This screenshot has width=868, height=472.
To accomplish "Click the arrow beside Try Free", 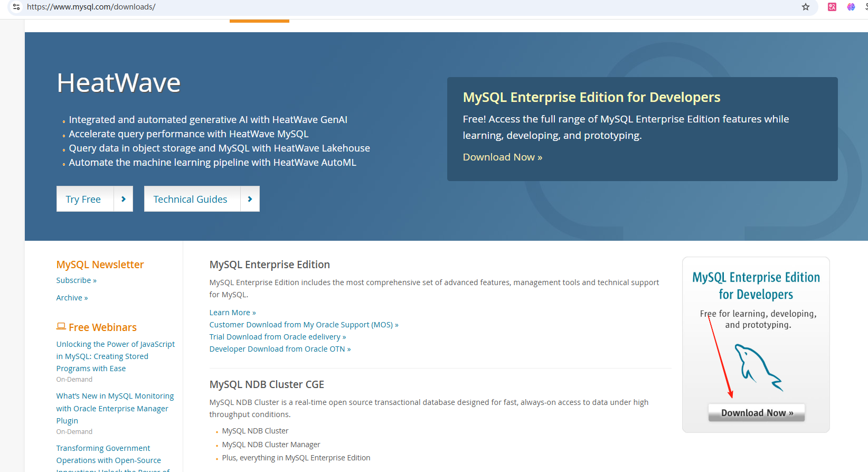I will click(124, 199).
